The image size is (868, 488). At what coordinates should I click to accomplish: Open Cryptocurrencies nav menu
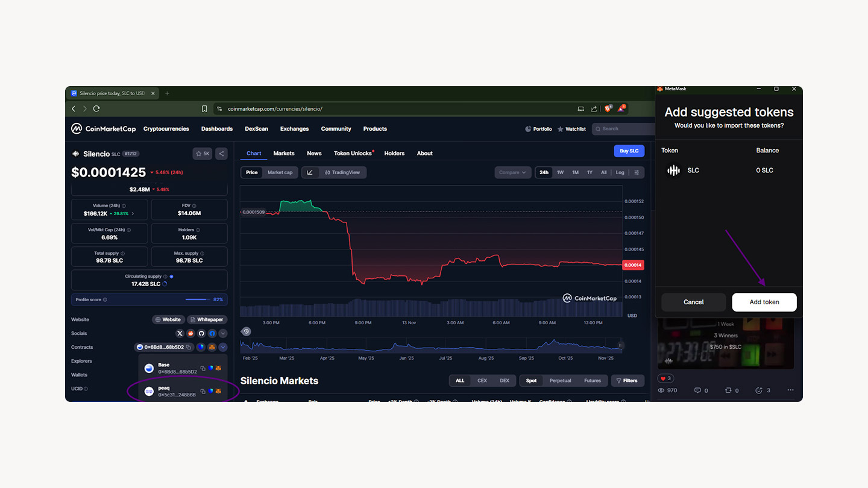coord(166,129)
